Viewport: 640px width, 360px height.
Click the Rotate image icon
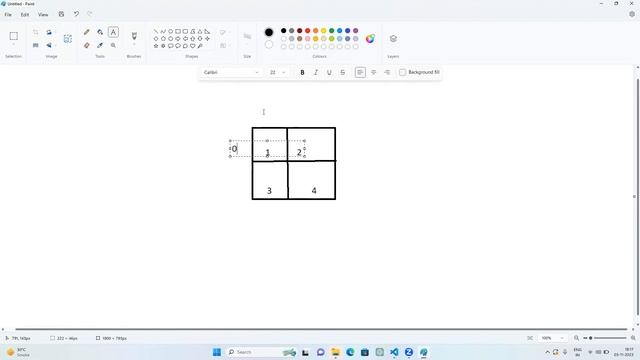tap(49, 32)
